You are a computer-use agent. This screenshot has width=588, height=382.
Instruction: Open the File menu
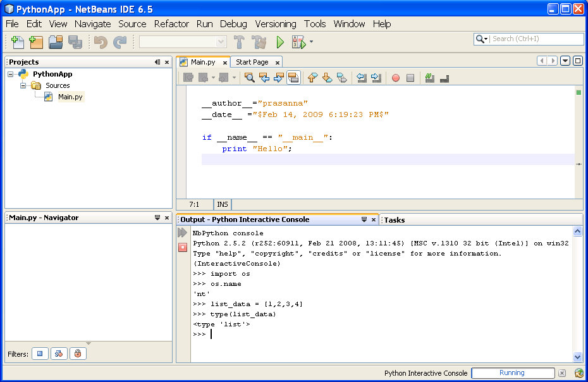pyautogui.click(x=12, y=23)
